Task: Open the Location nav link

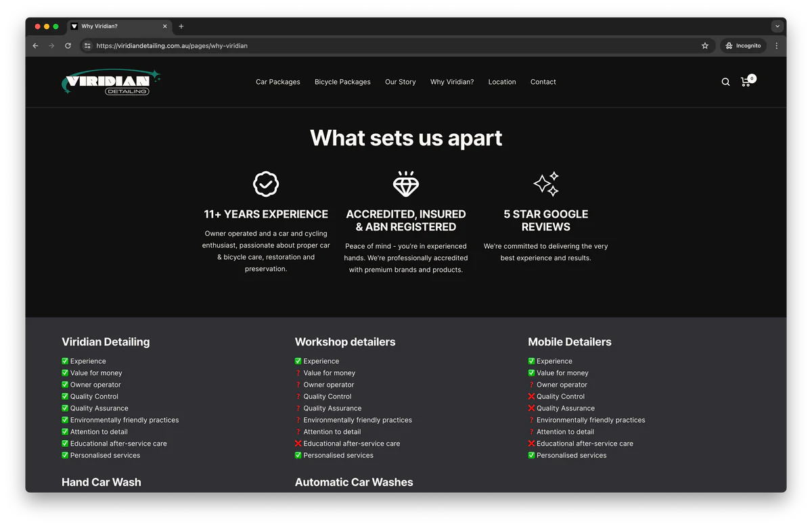Action: [502, 82]
